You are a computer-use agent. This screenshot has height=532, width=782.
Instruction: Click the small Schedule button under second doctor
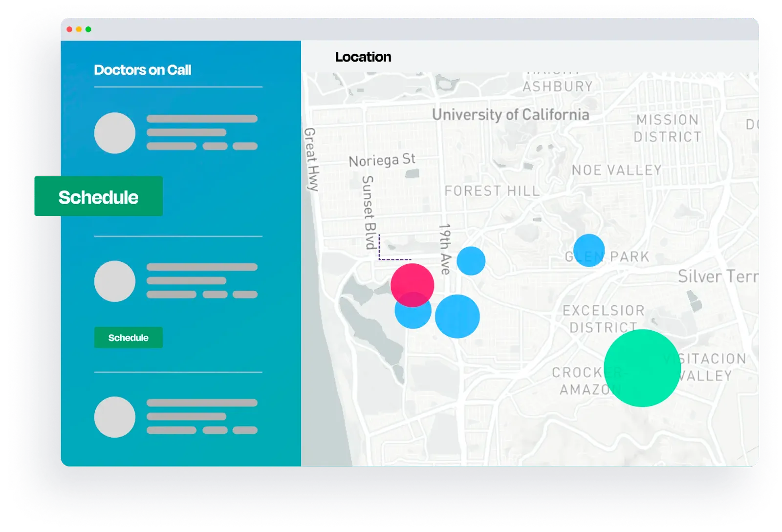[x=128, y=338]
